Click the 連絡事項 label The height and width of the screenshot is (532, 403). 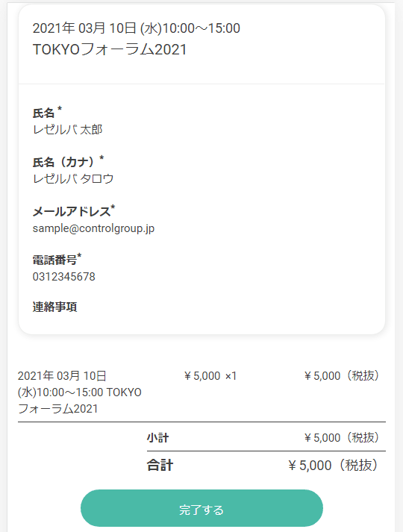click(x=54, y=307)
